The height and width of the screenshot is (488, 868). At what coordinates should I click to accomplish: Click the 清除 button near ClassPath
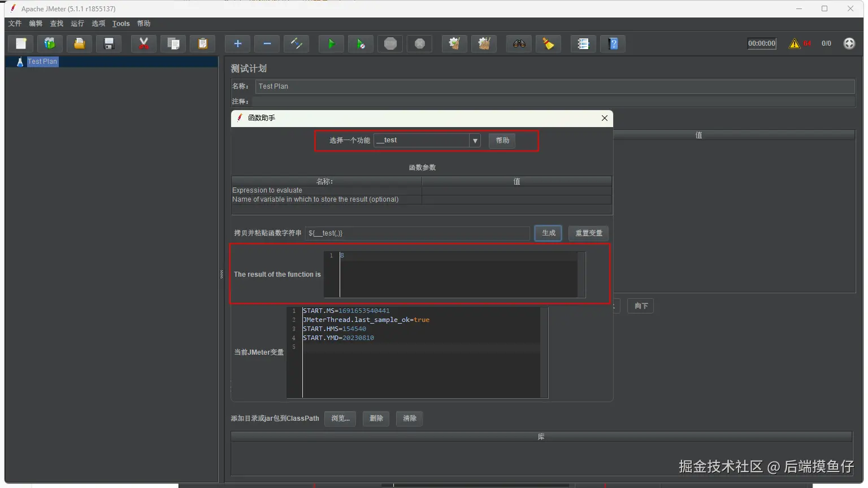pos(410,419)
